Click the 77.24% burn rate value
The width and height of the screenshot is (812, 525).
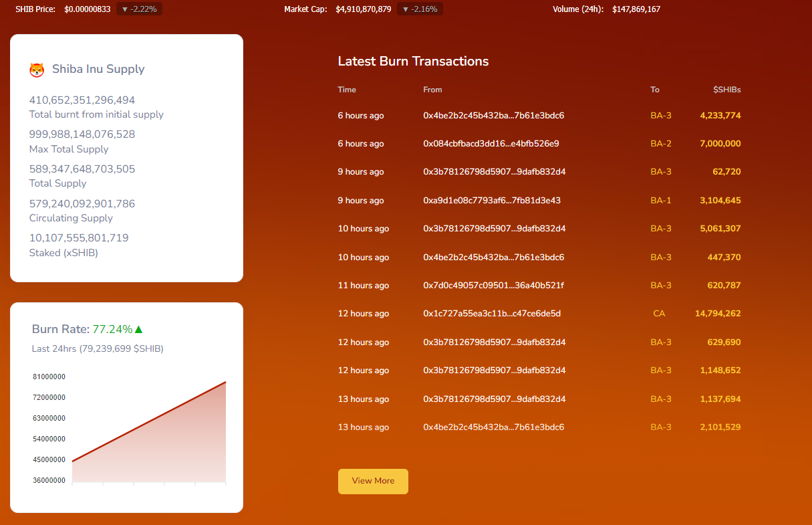[x=112, y=329]
